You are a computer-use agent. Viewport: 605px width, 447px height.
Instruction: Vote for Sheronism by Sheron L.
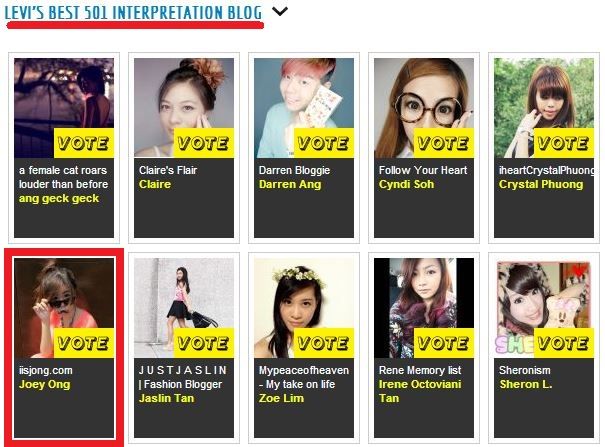coord(564,343)
